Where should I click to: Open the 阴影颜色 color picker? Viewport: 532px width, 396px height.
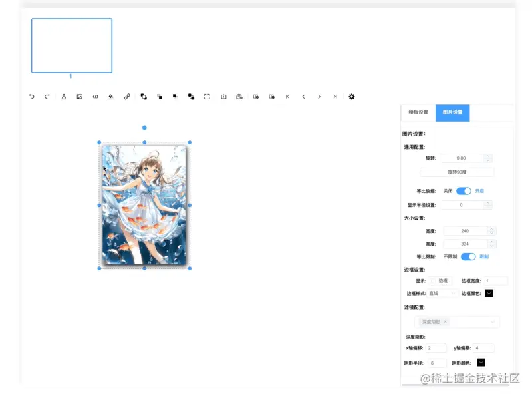point(481,363)
